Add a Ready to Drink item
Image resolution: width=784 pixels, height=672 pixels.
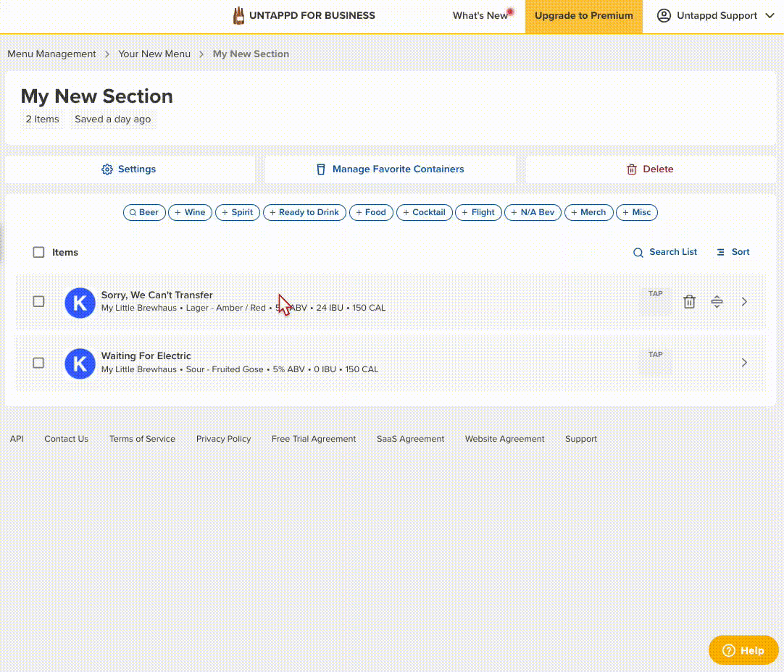[x=304, y=212]
